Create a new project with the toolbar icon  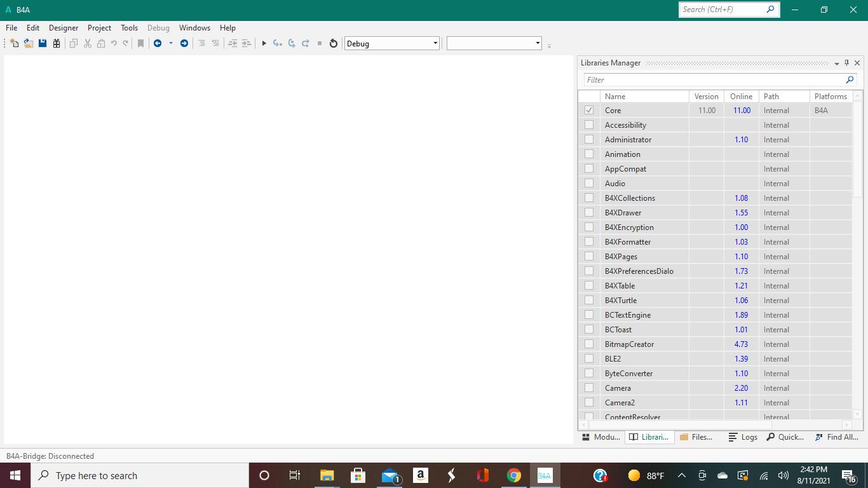point(15,43)
